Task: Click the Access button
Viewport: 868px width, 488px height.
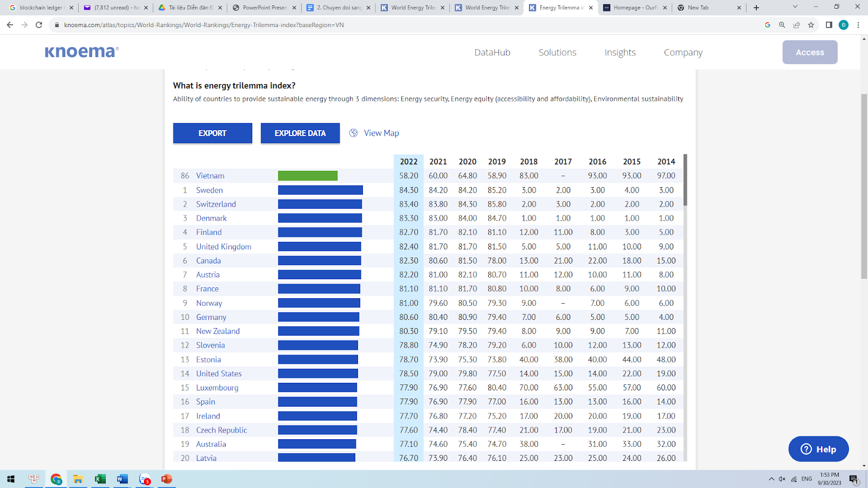Action: click(x=810, y=52)
